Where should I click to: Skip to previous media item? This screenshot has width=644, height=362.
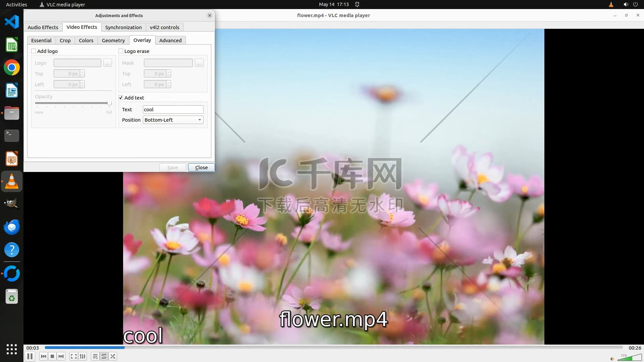[44, 356]
